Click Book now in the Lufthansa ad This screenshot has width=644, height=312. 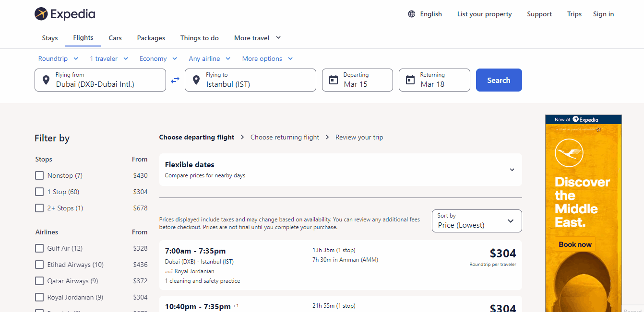(x=575, y=244)
